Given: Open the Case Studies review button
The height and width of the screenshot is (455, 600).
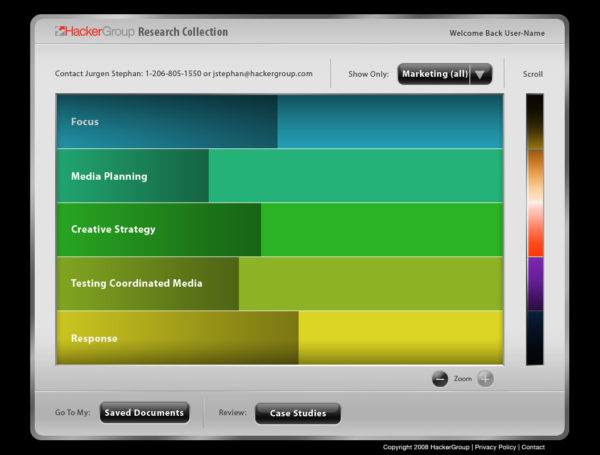Looking at the screenshot, I should pos(297,413).
